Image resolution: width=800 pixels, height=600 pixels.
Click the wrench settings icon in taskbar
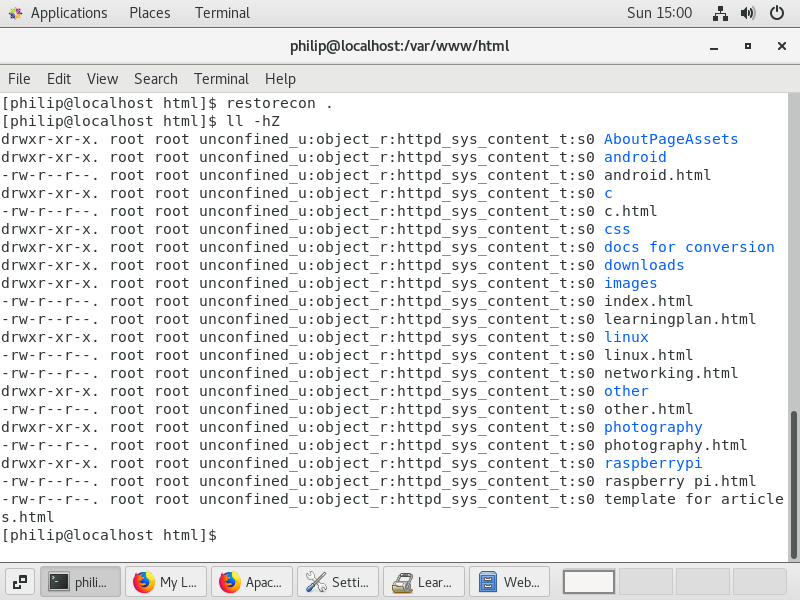coord(316,582)
